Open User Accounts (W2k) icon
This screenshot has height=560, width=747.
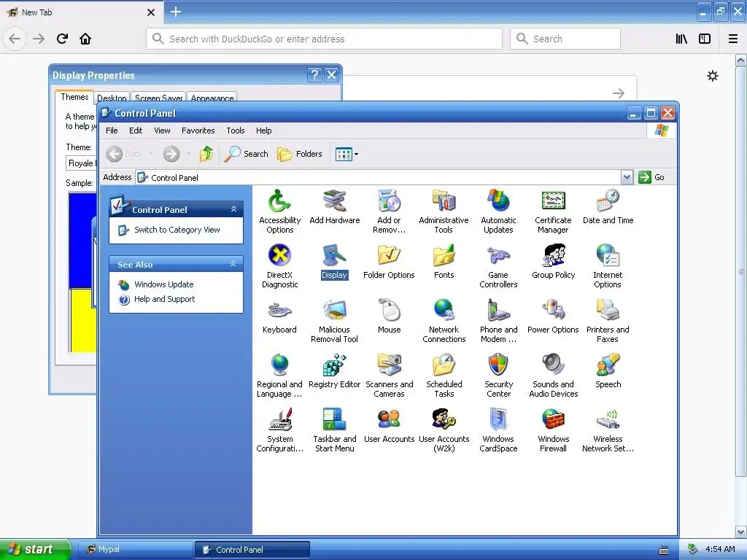click(444, 430)
